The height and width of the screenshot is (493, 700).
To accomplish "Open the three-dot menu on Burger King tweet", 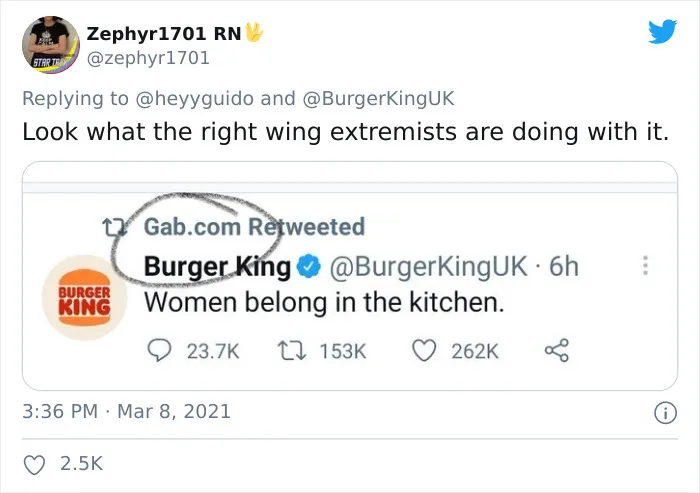I will pyautogui.click(x=645, y=265).
